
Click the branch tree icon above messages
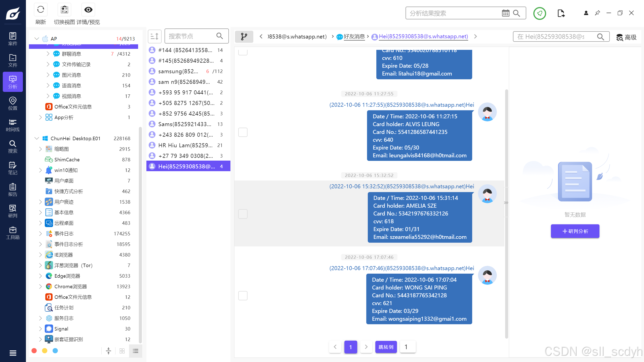244,37
